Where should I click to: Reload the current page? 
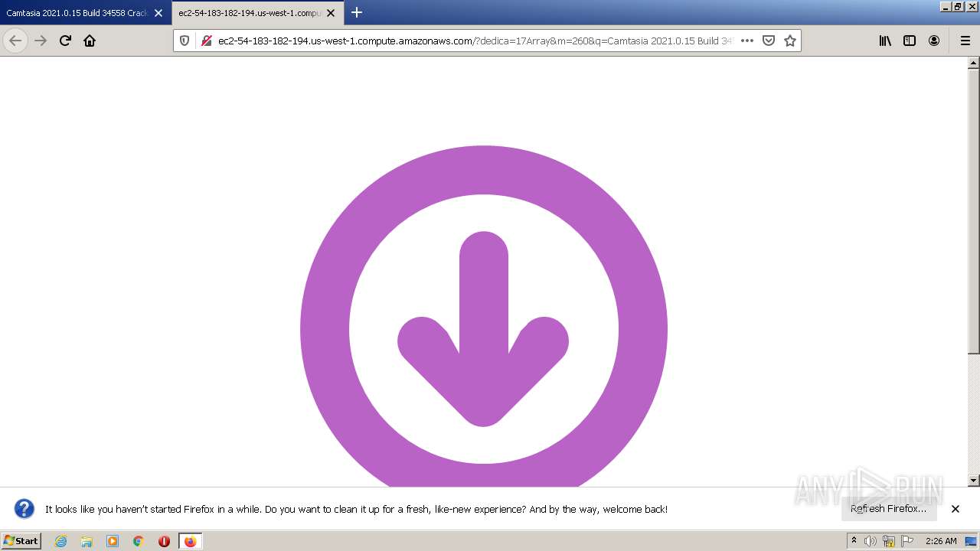tap(65, 41)
